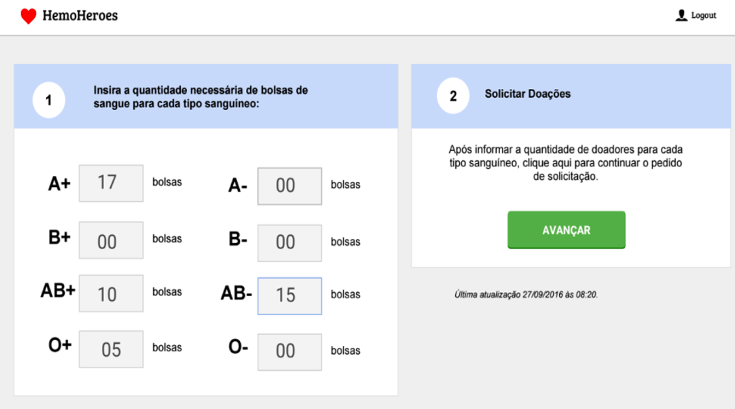Click the Solicitar Doações header title

527,95
